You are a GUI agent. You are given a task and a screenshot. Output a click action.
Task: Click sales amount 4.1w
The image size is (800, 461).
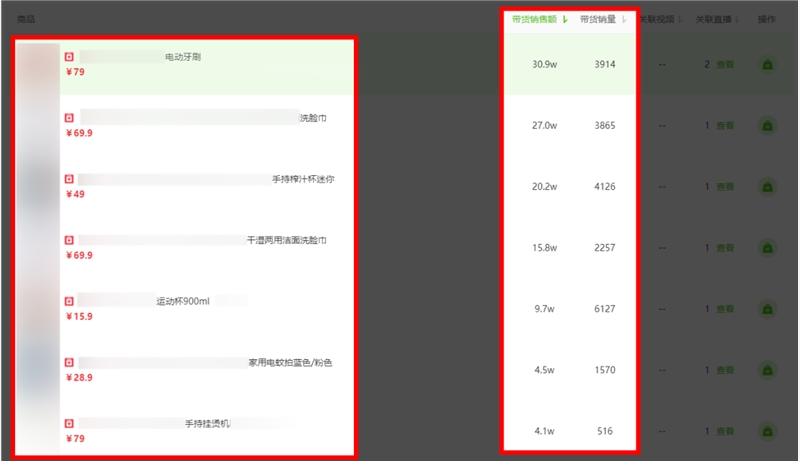544,431
